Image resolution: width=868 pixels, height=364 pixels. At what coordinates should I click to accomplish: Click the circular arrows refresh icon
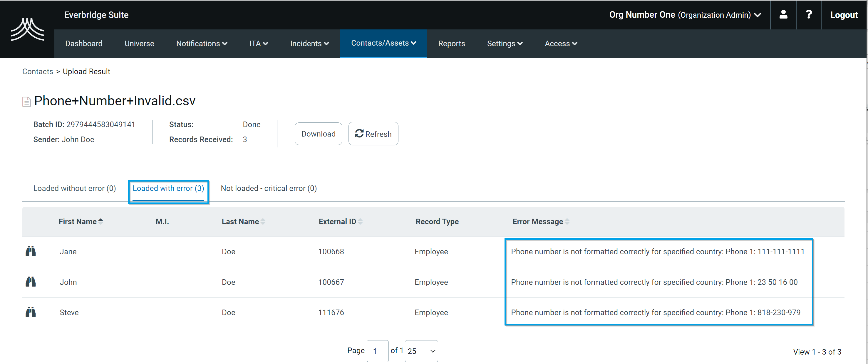pos(359,133)
